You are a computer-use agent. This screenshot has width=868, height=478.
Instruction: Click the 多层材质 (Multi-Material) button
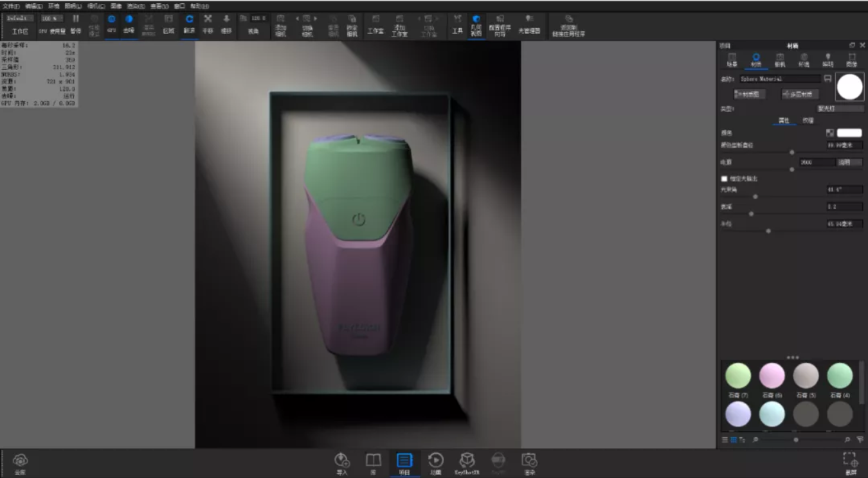(800, 94)
